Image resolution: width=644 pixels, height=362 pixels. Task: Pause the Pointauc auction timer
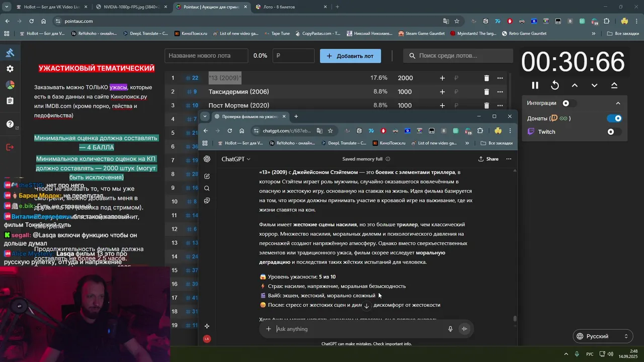tap(535, 85)
